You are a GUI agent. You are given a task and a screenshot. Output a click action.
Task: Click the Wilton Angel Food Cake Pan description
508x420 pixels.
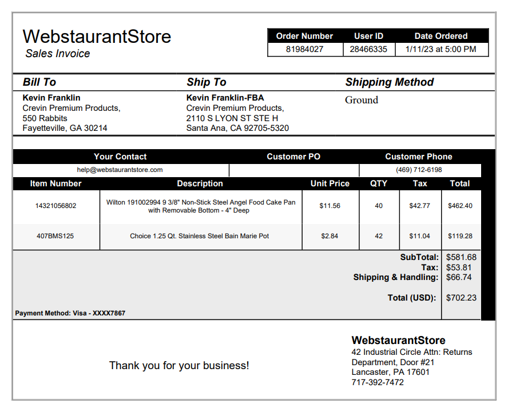tap(201, 206)
